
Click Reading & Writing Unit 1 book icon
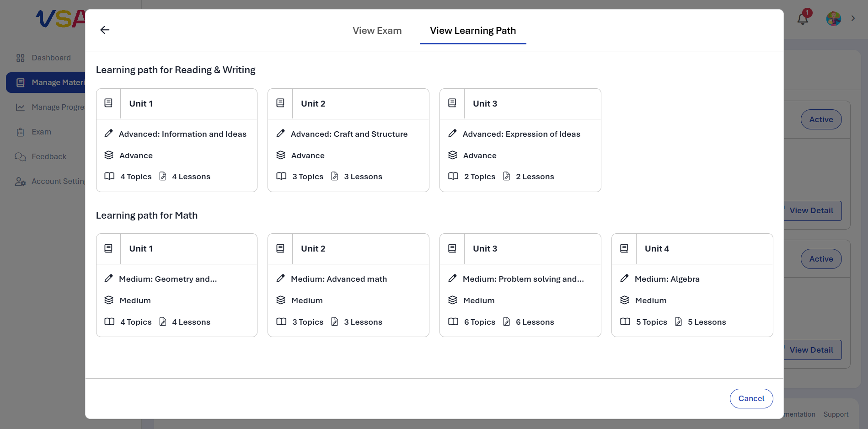[108, 103]
